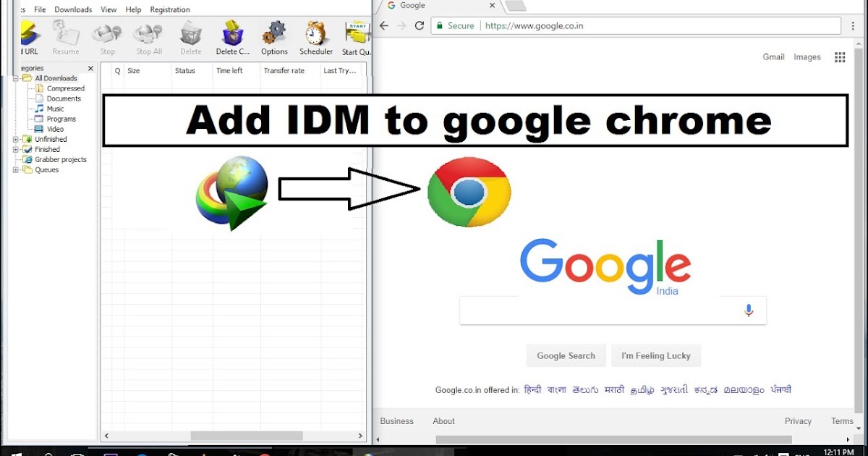Open the File menu in IDM
This screenshot has height=456, width=868.
[40, 9]
